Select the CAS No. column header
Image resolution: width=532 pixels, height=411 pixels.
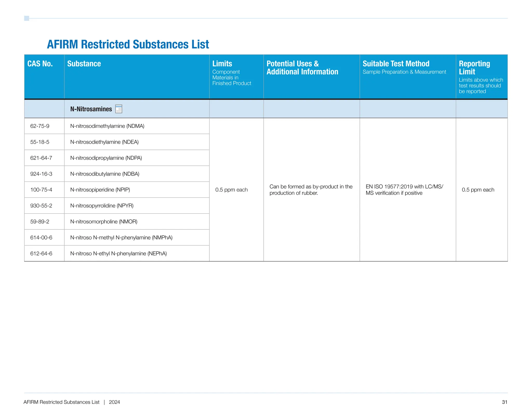pos(40,64)
